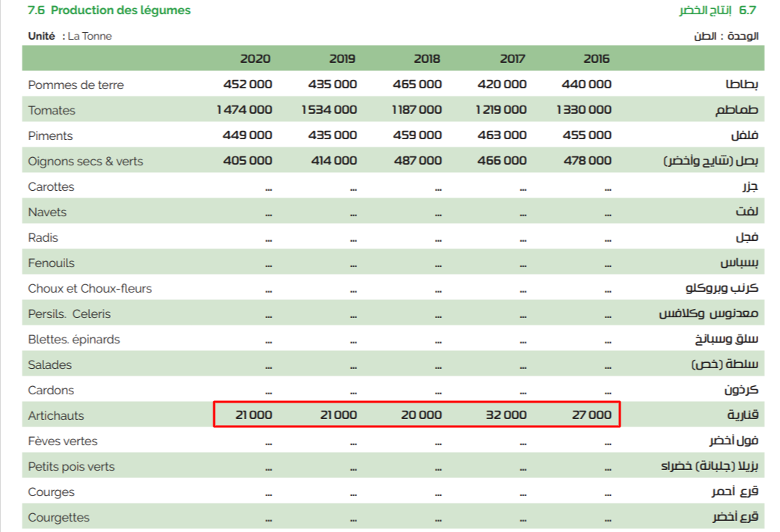Select Piments 2017 value 463 000
This screenshot has width=780, height=532.
[502, 135]
